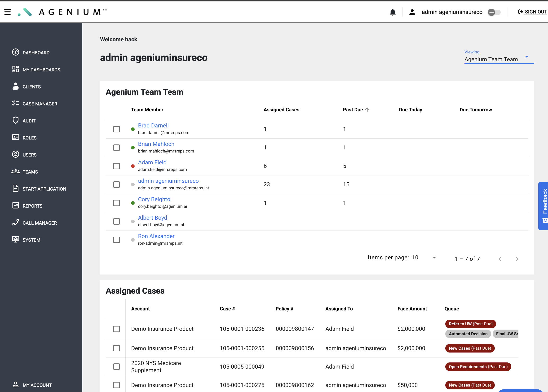Open the Roles page
548x392 pixels.
(x=30, y=138)
